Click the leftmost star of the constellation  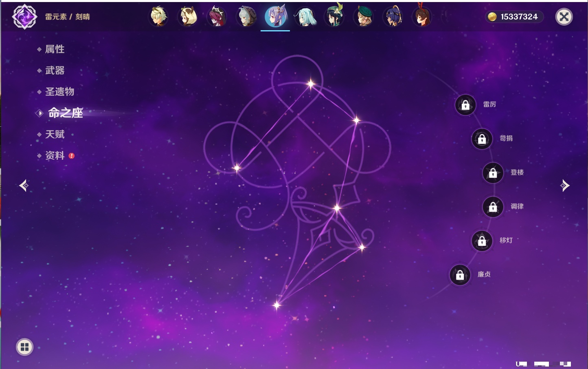[237, 168]
